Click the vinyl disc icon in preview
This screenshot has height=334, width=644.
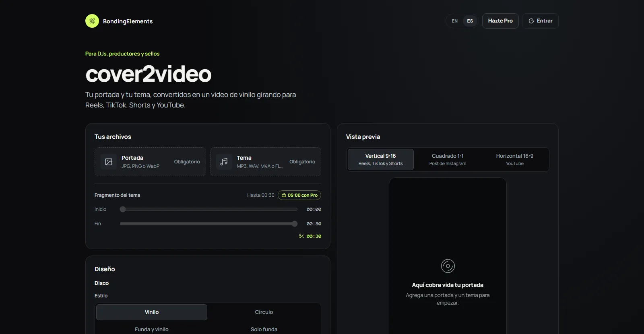coord(448,266)
